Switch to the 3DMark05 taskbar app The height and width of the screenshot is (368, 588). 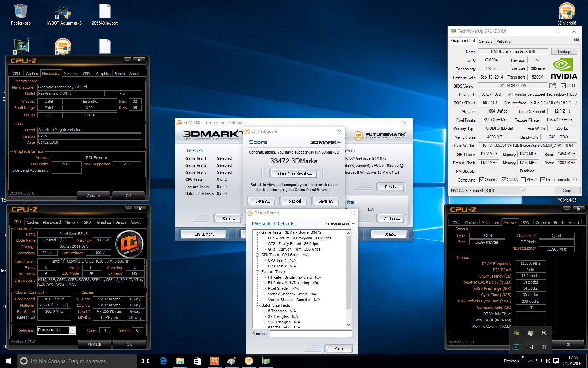coord(248,361)
